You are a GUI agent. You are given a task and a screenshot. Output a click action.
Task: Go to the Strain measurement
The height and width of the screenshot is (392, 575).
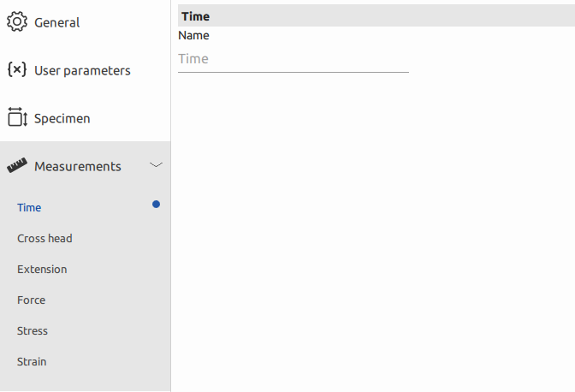click(x=32, y=361)
